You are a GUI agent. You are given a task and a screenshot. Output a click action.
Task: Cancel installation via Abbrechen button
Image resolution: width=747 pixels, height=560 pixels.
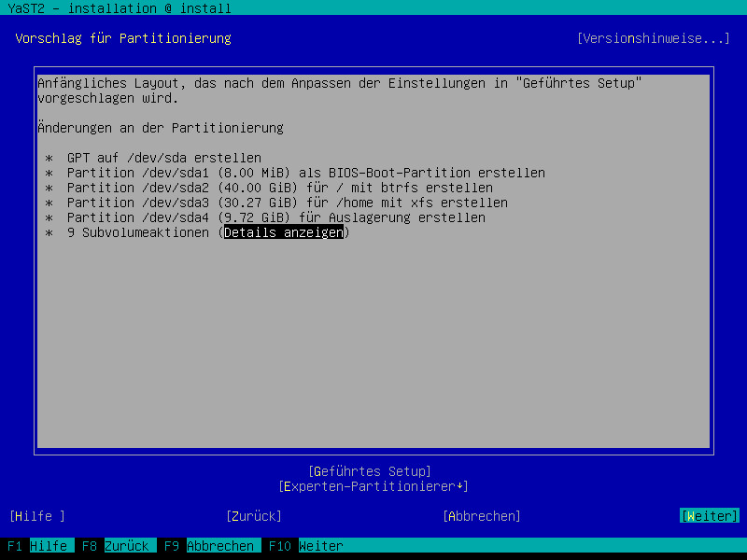(482, 516)
